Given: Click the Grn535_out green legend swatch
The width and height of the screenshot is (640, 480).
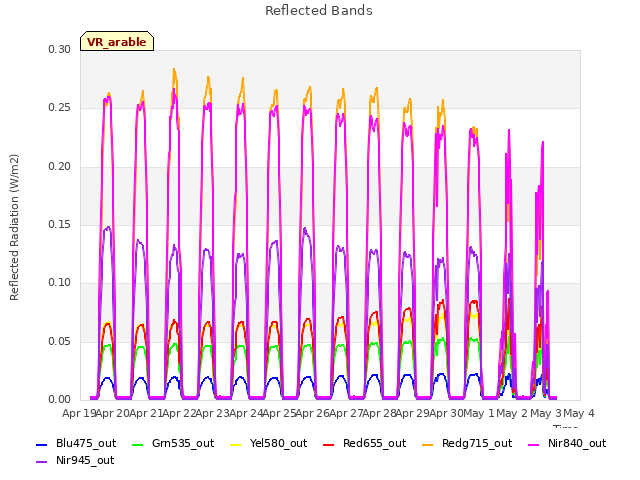Looking at the screenshot, I should coord(138,444).
